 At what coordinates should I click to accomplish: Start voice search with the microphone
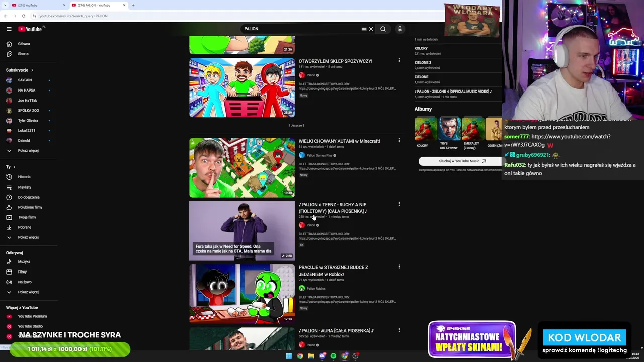pos(400,29)
